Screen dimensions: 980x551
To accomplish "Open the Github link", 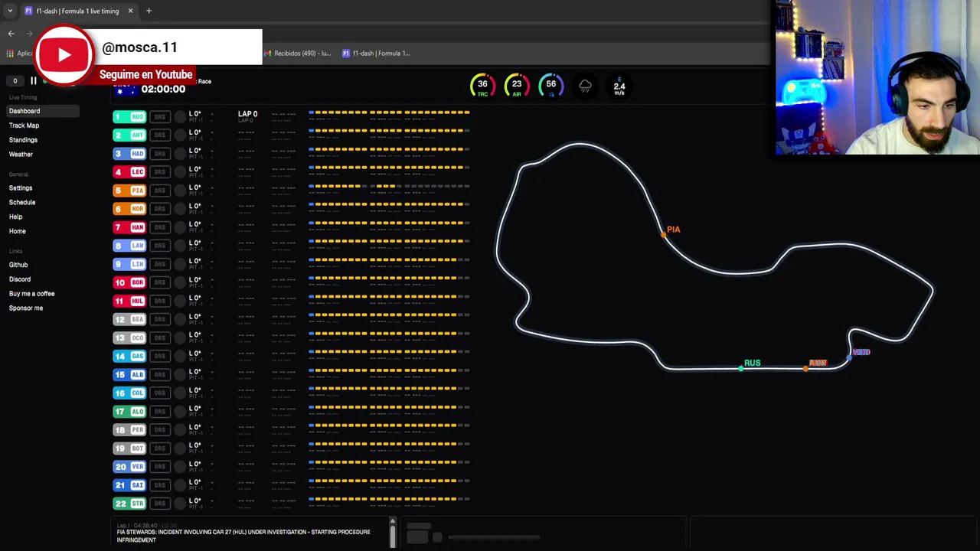I will [x=18, y=265].
